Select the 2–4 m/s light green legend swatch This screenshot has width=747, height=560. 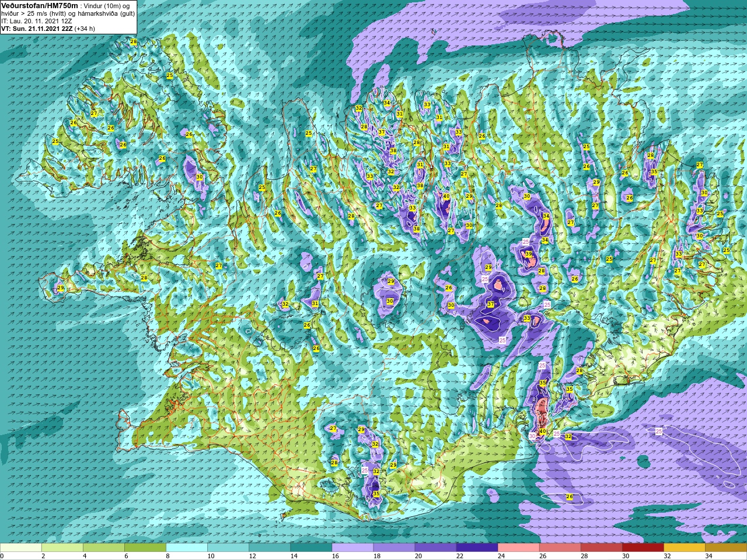62,548
